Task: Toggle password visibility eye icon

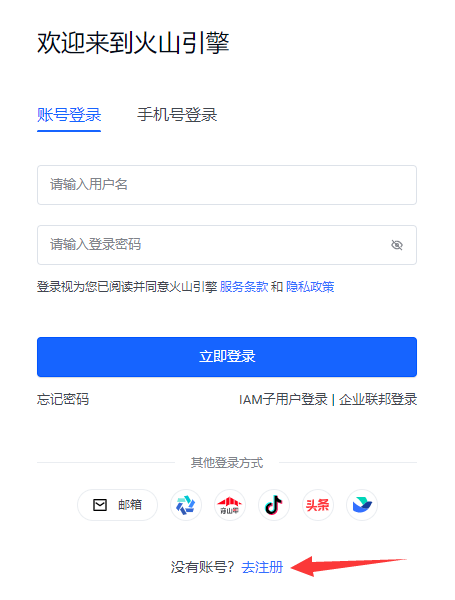Action: tap(397, 245)
